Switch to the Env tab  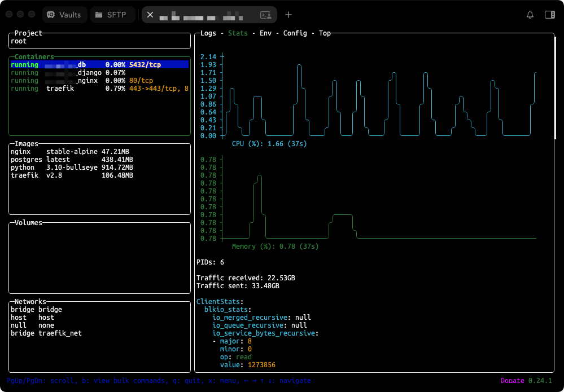coord(265,33)
